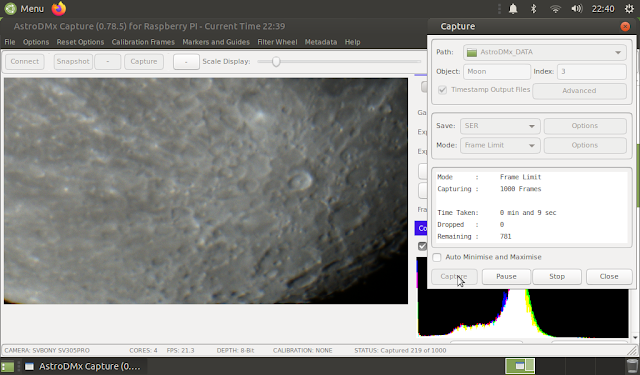Stop the capture with Stop button

557,277
